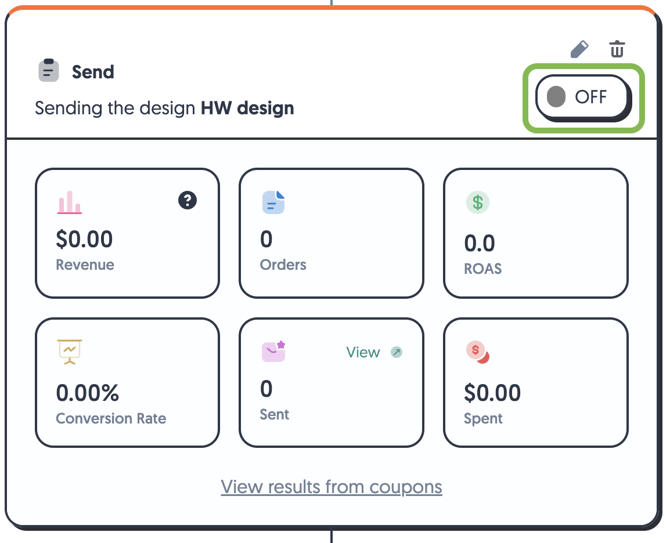
Task: Select the Conversion Rate 0.00% card
Action: pyautogui.click(x=127, y=383)
